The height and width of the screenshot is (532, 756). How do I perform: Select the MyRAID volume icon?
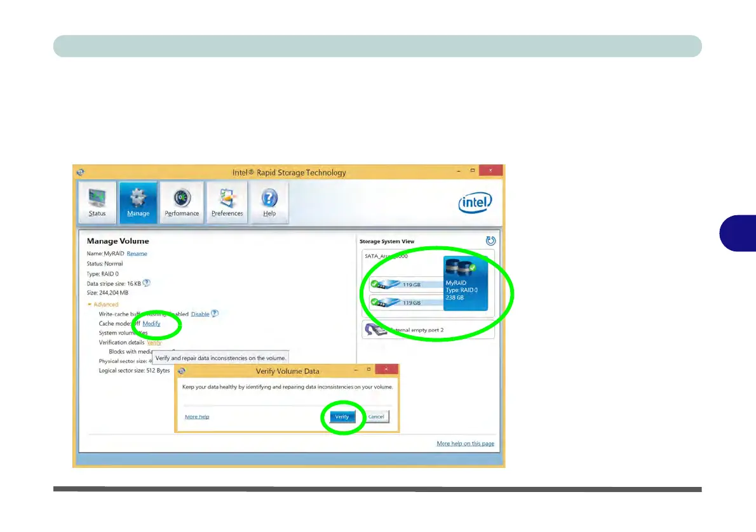point(465,283)
